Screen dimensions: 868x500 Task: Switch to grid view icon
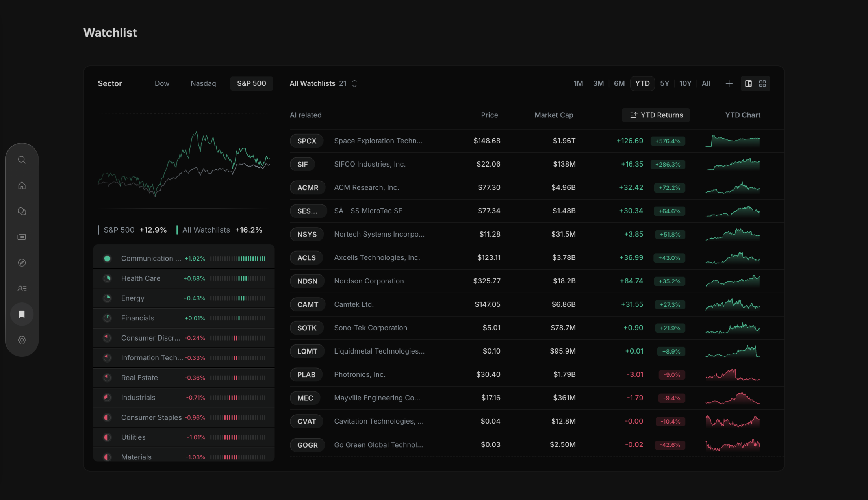click(x=762, y=83)
